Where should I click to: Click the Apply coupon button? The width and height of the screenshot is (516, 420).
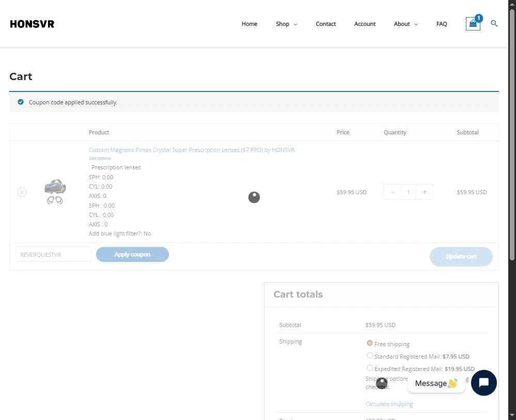[132, 255]
